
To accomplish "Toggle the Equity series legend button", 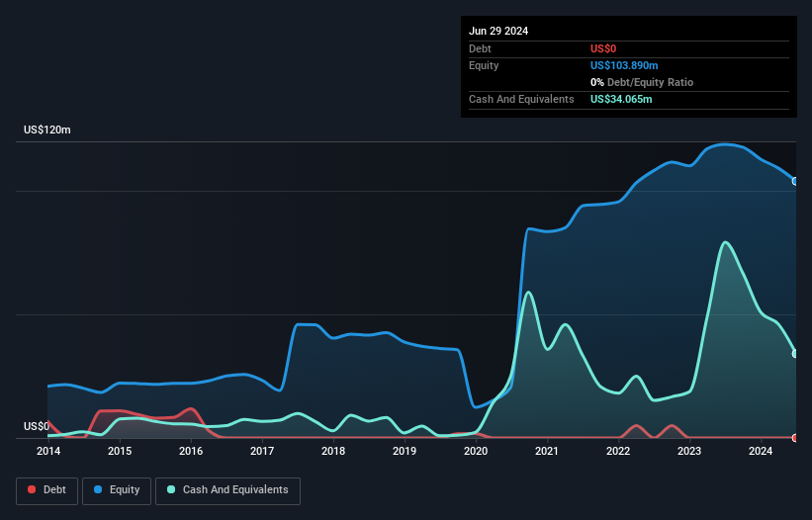I will point(117,490).
